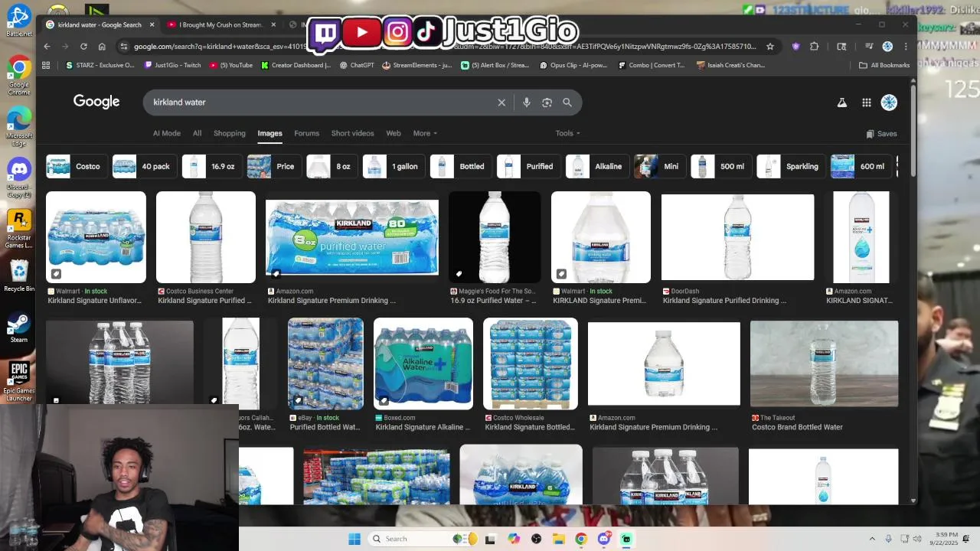Reload the page in Chrome
This screenshot has width=980, height=551.
(83, 46)
